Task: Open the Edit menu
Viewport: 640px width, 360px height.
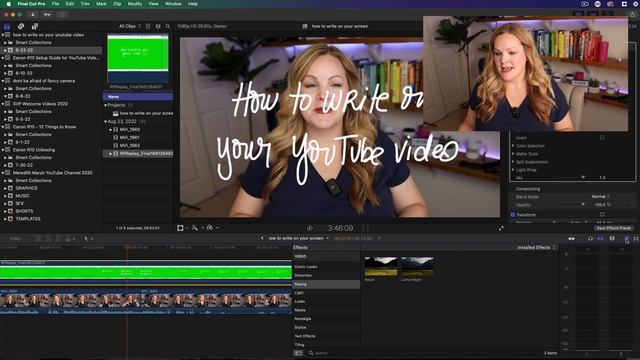Action: coord(70,4)
